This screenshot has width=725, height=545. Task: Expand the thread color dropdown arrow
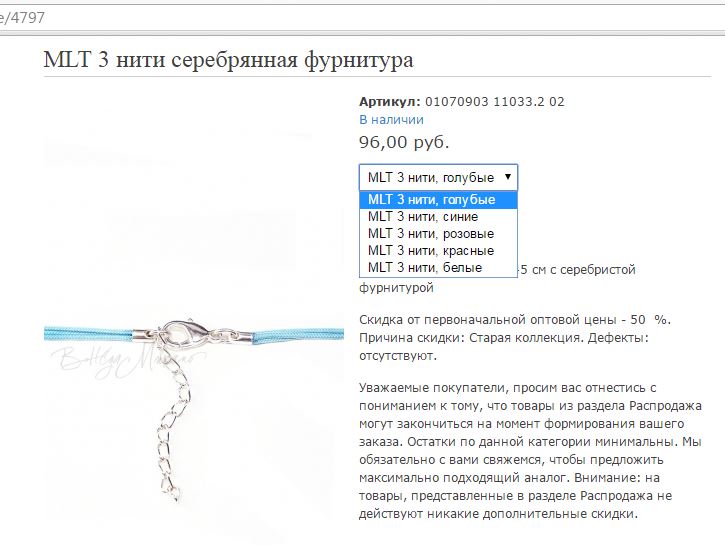pyautogui.click(x=508, y=177)
